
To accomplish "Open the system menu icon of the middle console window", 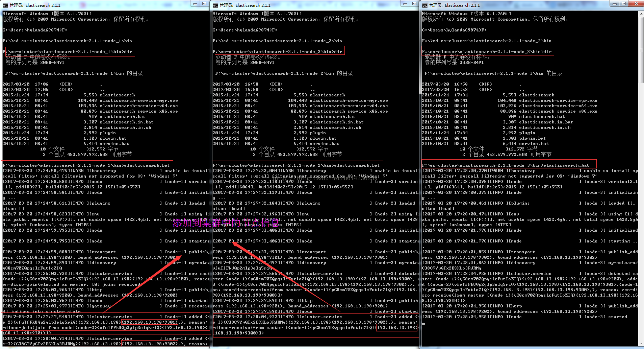I will pos(215,5).
